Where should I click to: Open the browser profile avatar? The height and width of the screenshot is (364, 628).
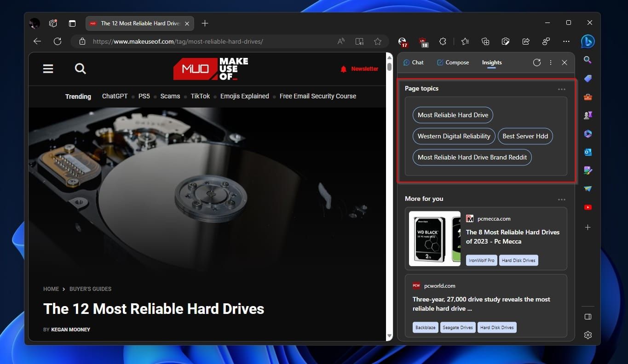[x=35, y=23]
